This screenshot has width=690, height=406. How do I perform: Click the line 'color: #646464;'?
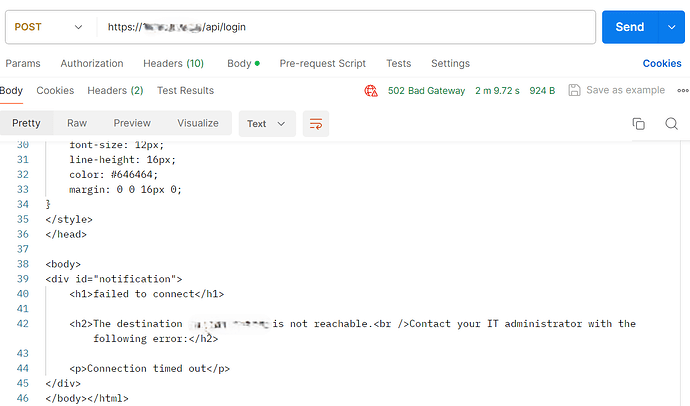pos(114,175)
